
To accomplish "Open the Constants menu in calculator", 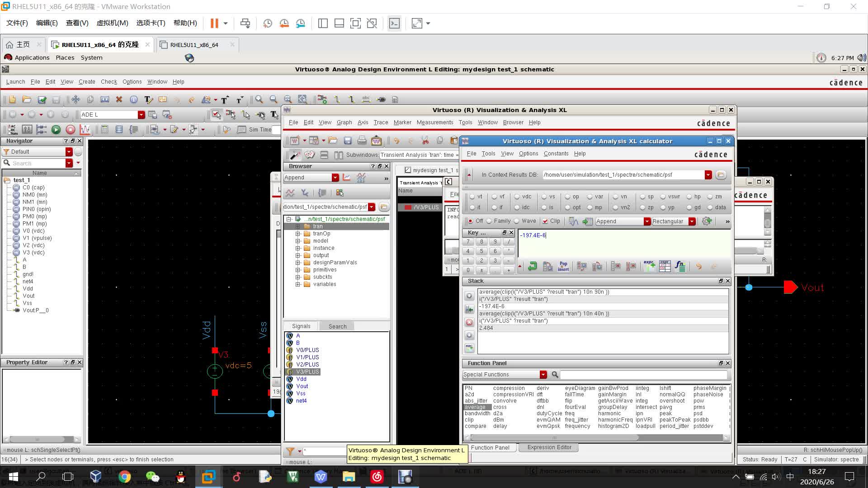I will pyautogui.click(x=556, y=154).
